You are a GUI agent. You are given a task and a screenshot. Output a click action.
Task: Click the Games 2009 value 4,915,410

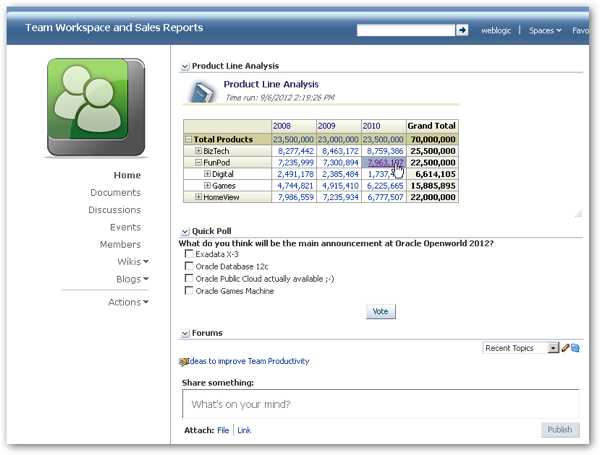pos(341,186)
